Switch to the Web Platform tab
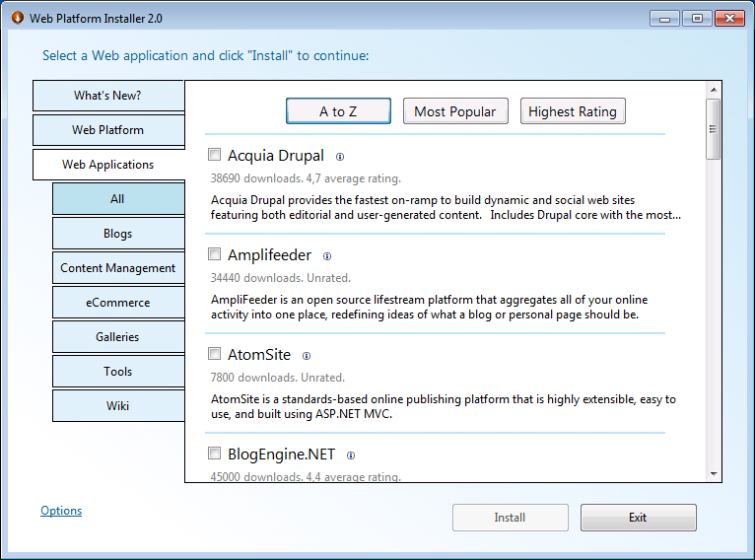The height and width of the screenshot is (560, 755). [108, 130]
